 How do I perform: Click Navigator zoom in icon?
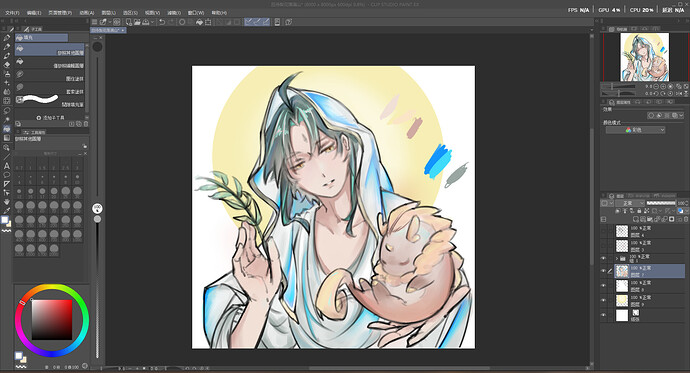(663, 87)
